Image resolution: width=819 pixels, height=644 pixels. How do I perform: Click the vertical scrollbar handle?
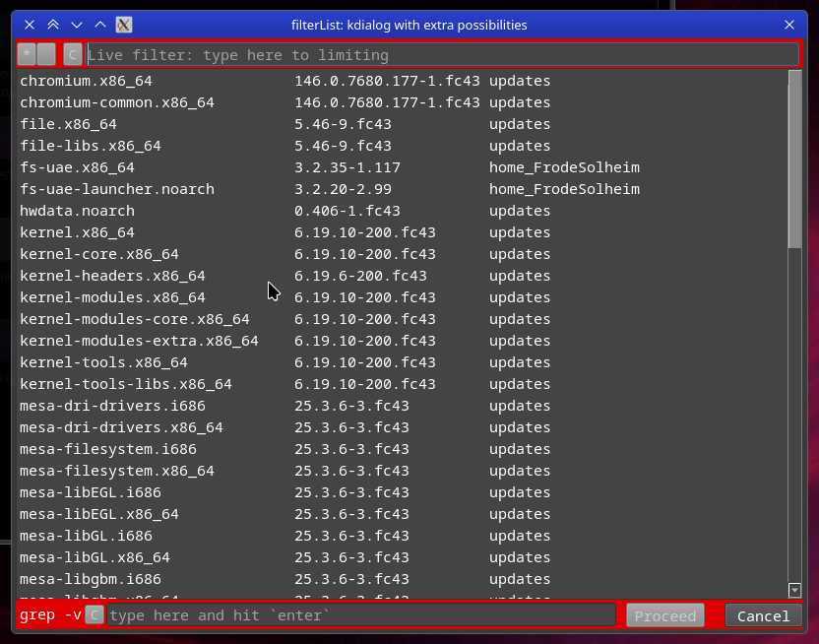[x=795, y=160]
